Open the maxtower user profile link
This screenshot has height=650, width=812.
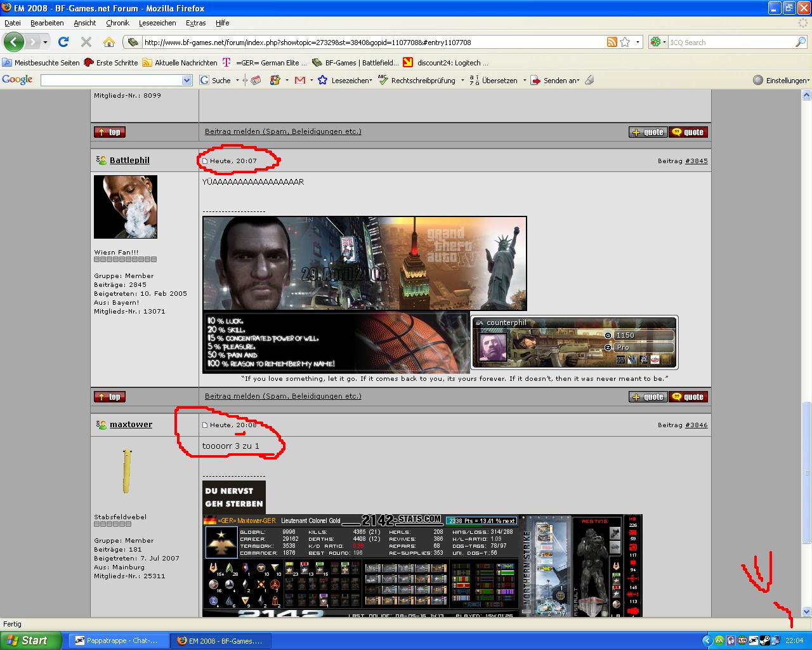coord(131,424)
